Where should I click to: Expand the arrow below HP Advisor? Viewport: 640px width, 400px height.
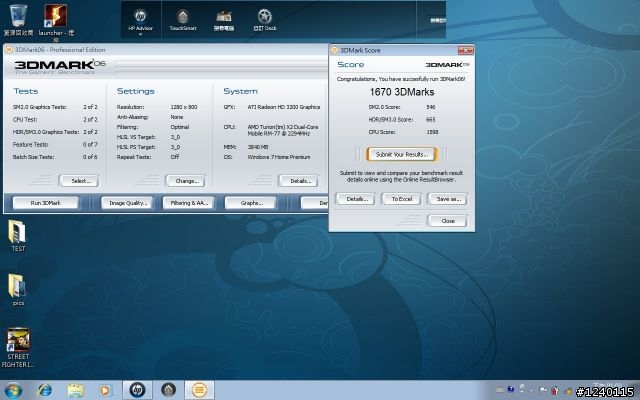140,34
